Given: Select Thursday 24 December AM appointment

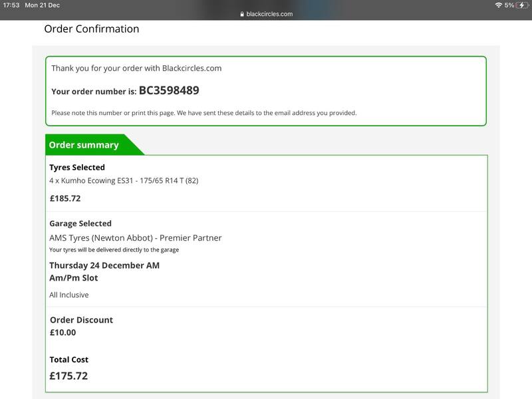Looking at the screenshot, I should pos(104,265).
